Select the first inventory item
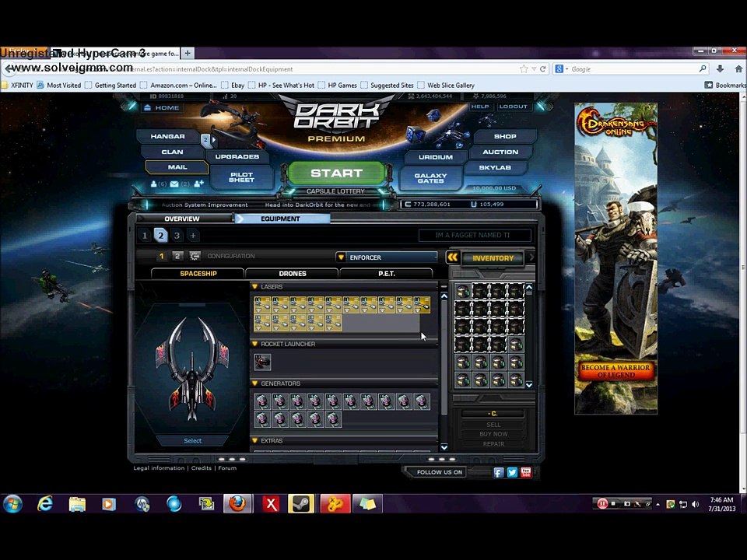 [x=462, y=292]
